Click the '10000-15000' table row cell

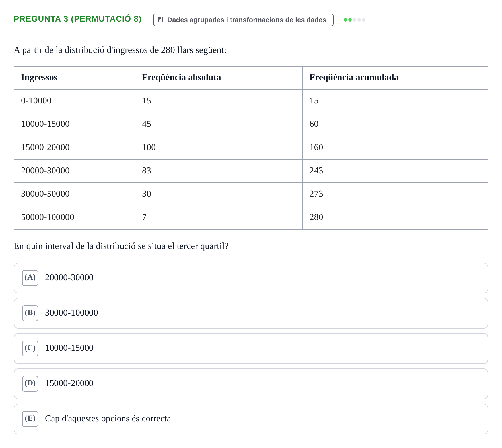tap(75, 125)
